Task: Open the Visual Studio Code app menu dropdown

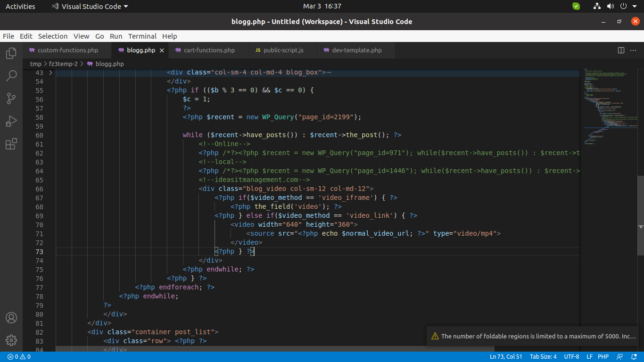Action: coord(90,7)
